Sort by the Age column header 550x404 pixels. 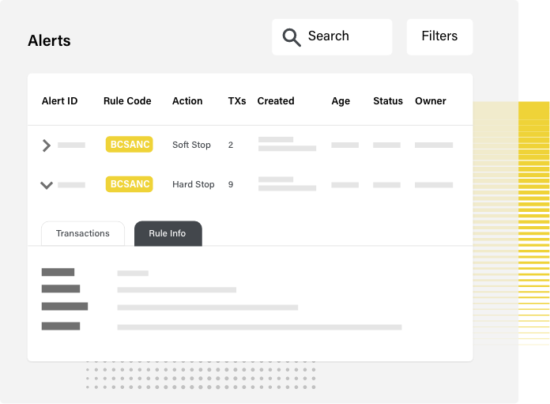coord(341,101)
